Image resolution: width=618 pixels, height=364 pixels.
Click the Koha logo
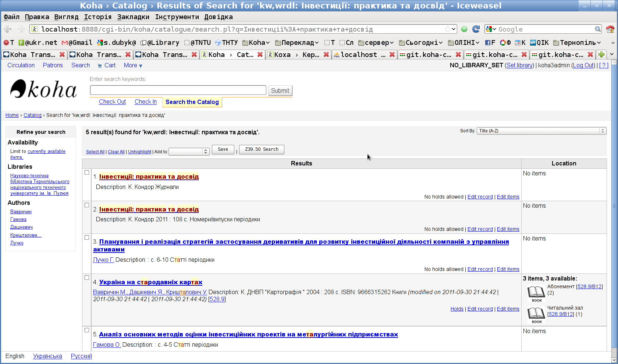pyautogui.click(x=43, y=89)
